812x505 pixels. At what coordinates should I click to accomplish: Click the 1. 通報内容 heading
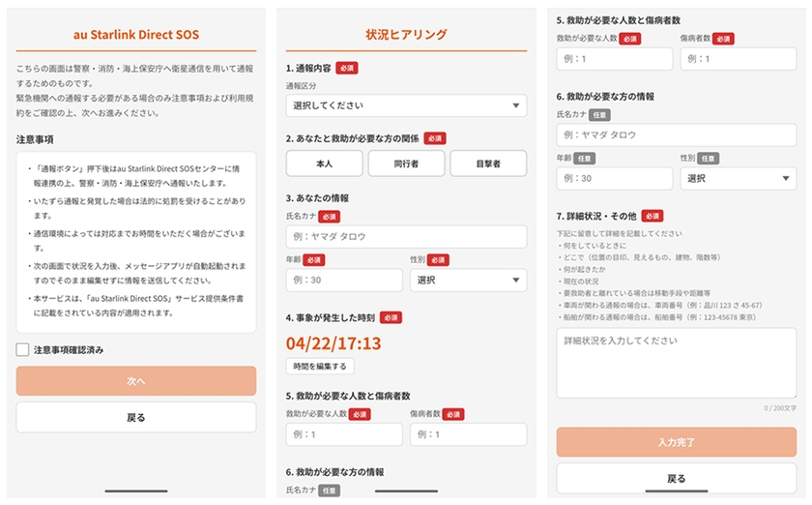tap(308, 68)
